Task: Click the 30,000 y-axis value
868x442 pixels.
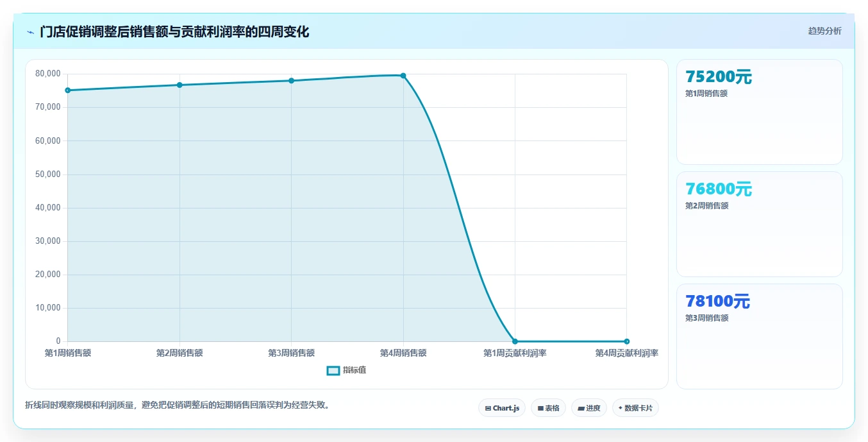Action: point(48,241)
